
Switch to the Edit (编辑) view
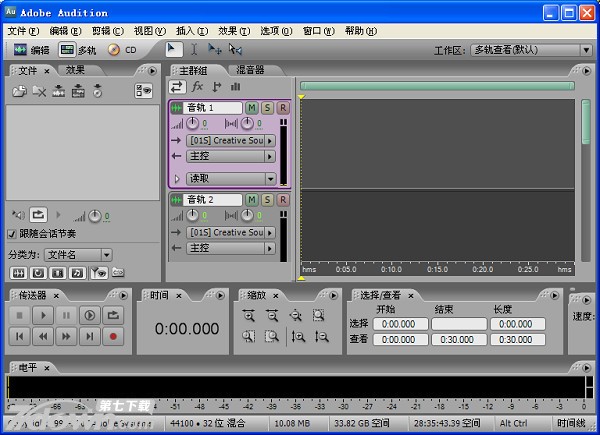[31, 49]
